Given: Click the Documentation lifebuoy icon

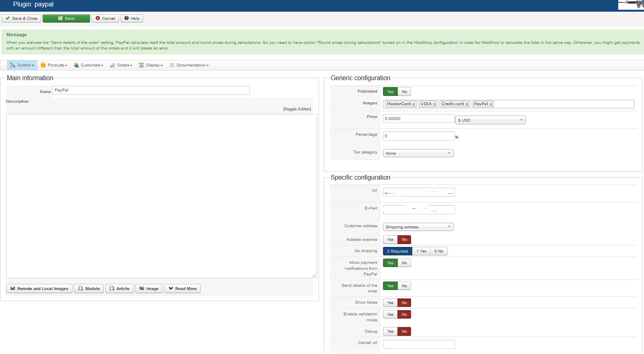Looking at the screenshot, I should pos(172,65).
